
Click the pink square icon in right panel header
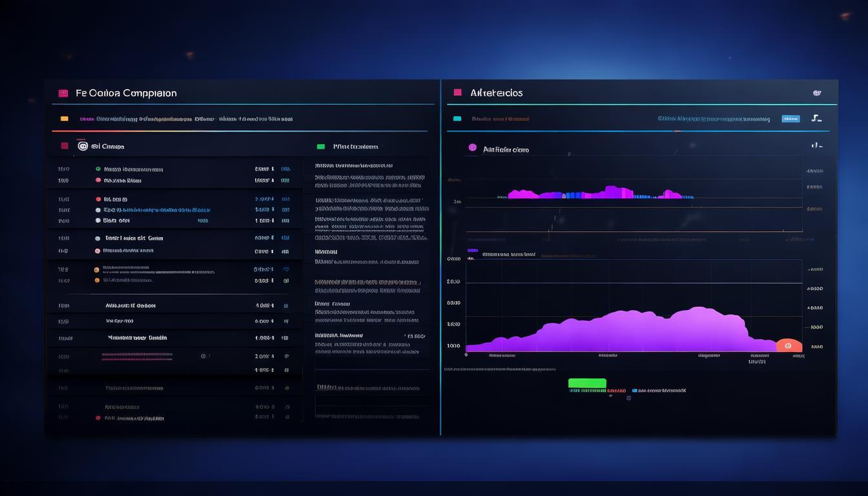pos(458,92)
